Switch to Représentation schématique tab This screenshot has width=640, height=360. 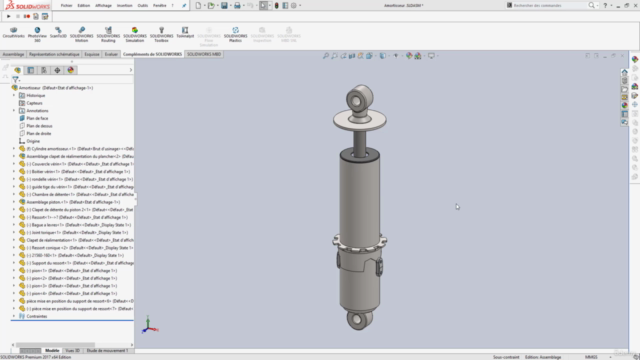54,54
